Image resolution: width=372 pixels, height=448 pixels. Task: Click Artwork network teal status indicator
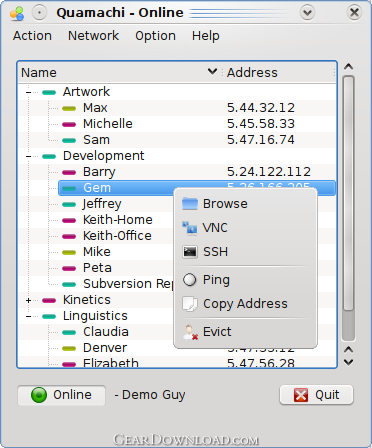pos(49,92)
